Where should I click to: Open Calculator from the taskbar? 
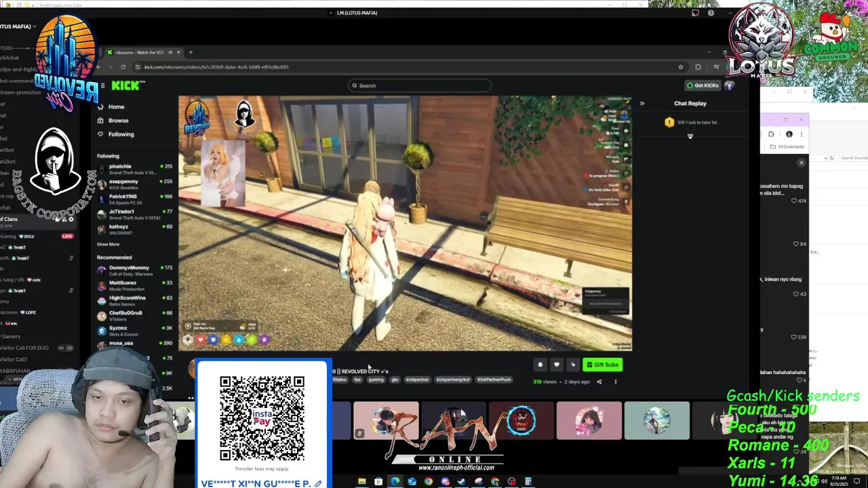click(x=528, y=482)
